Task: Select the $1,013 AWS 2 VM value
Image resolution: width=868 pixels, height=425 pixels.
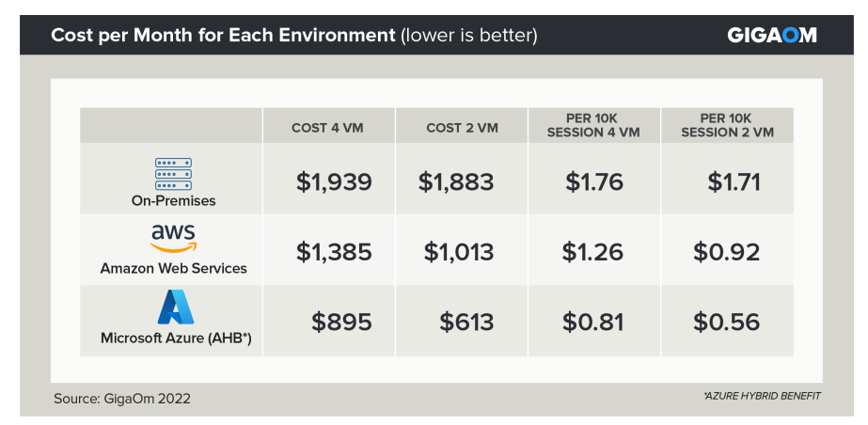Action: tap(459, 252)
